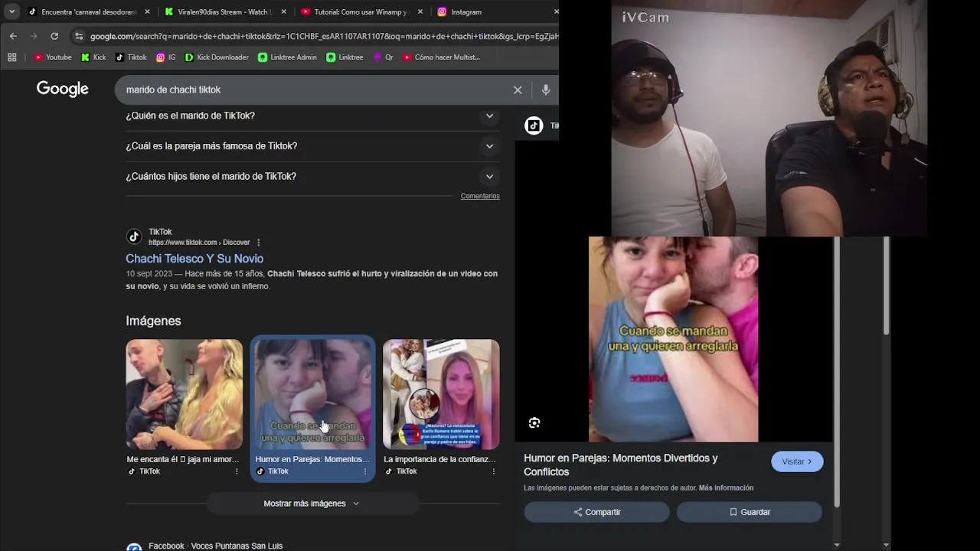Click the Compartir button

pos(596,512)
